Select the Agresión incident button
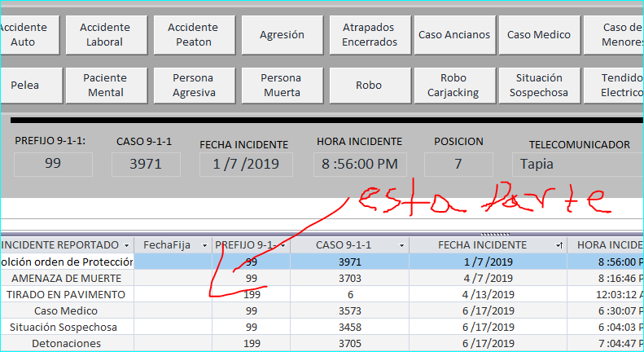Viewport: 644px width, 352px height. pyautogui.click(x=282, y=34)
